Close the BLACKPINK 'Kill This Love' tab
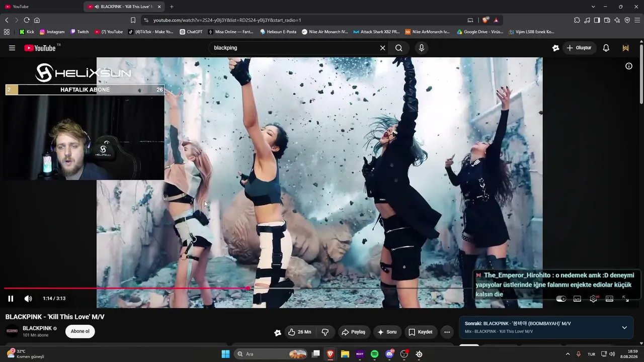The width and height of the screenshot is (644, 362). [159, 7]
